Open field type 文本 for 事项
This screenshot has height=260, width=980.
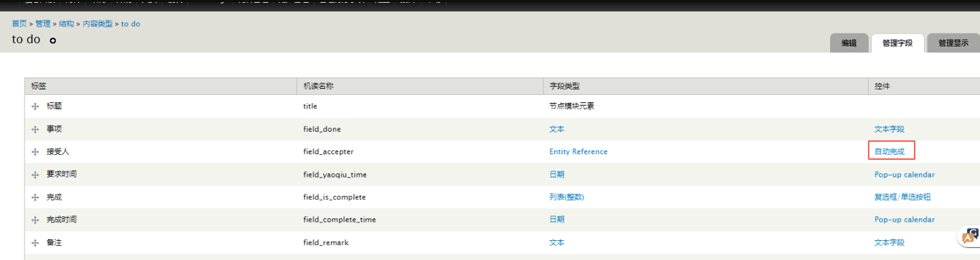coord(557,129)
